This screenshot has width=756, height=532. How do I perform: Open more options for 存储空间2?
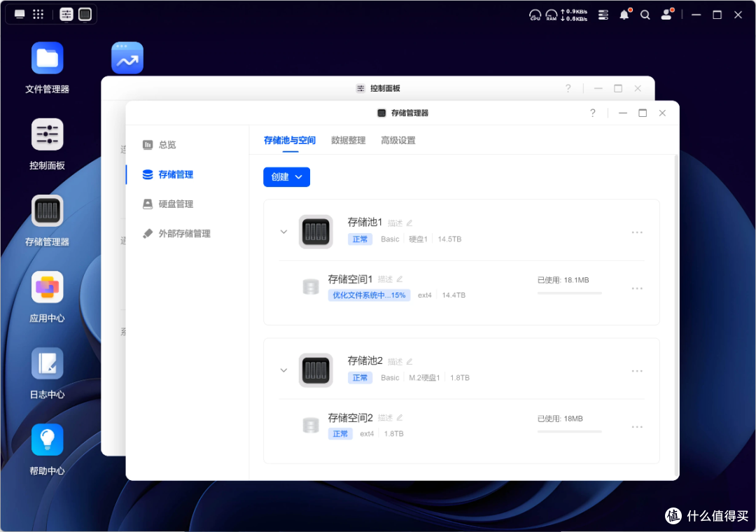point(637,427)
